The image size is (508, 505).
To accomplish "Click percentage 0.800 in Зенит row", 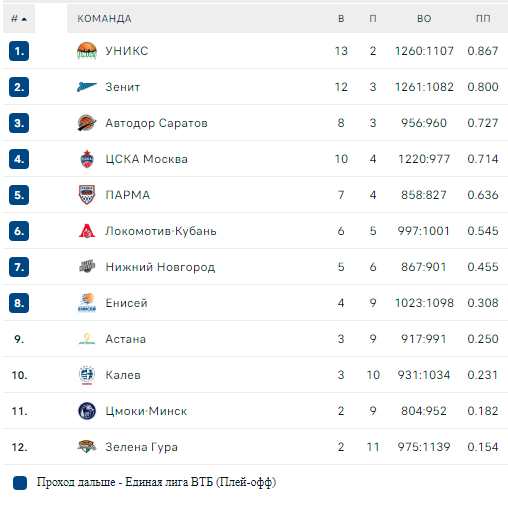I will [x=483, y=87].
